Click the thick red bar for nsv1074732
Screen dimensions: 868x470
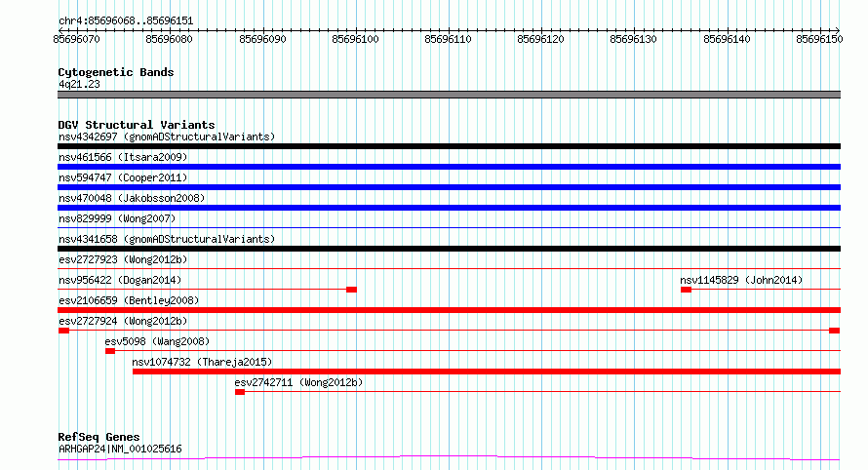(487, 372)
